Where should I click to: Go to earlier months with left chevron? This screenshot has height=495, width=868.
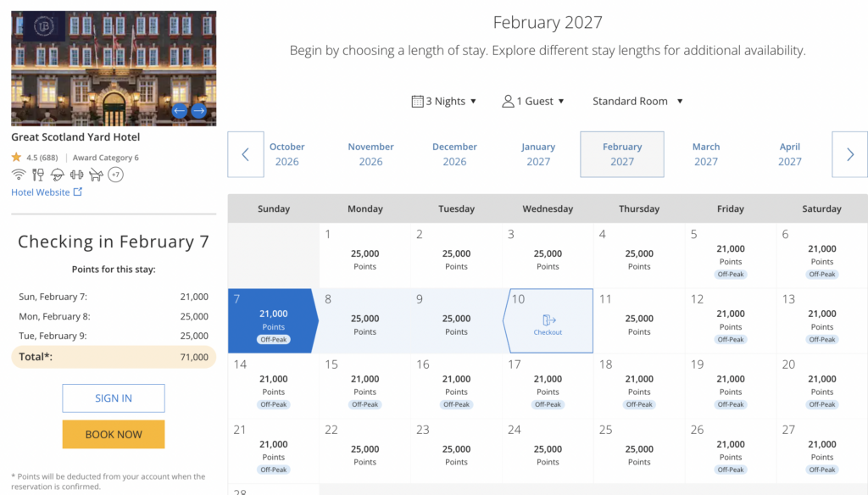click(246, 154)
